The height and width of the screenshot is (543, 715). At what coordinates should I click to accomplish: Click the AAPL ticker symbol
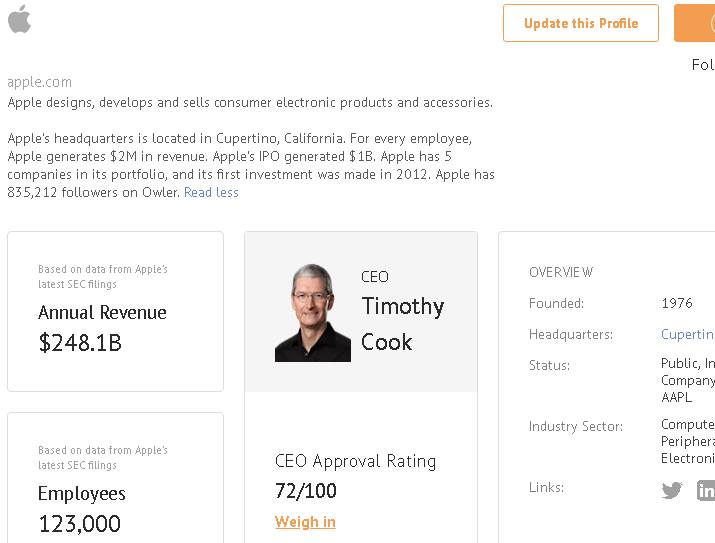pyautogui.click(x=676, y=397)
